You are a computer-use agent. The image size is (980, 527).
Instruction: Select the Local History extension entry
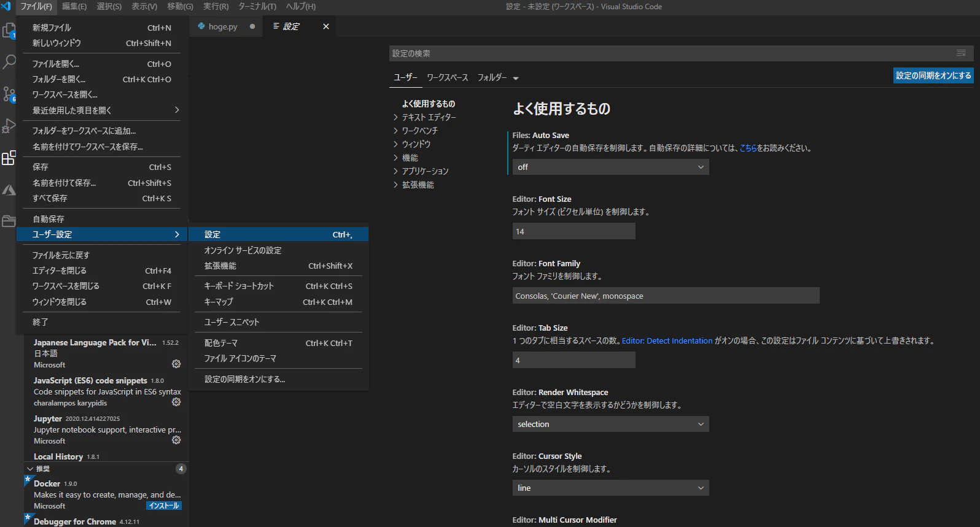(106, 456)
